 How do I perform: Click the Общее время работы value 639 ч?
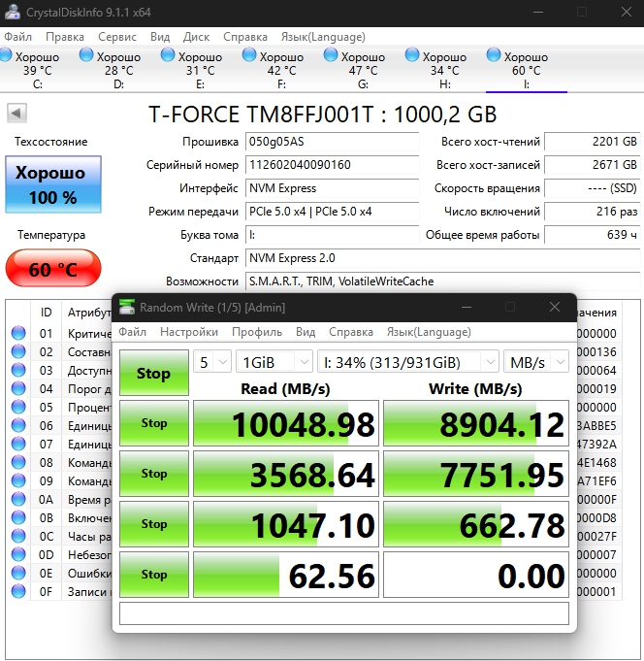pyautogui.click(x=593, y=235)
